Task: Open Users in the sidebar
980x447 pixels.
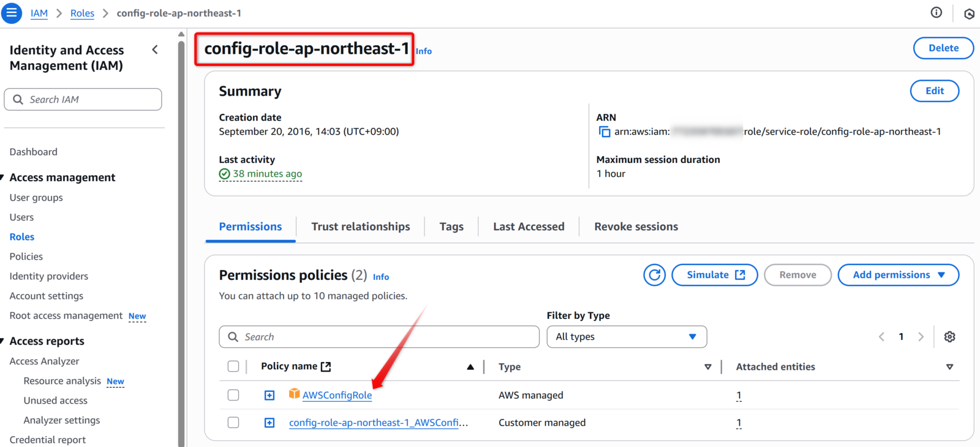Action: tap(21, 217)
